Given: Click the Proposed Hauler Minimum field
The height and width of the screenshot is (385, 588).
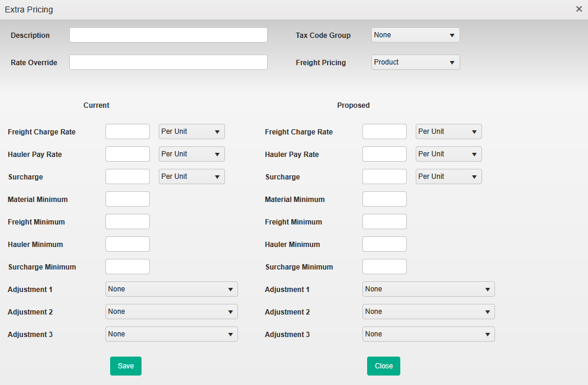Looking at the screenshot, I should pyautogui.click(x=384, y=244).
